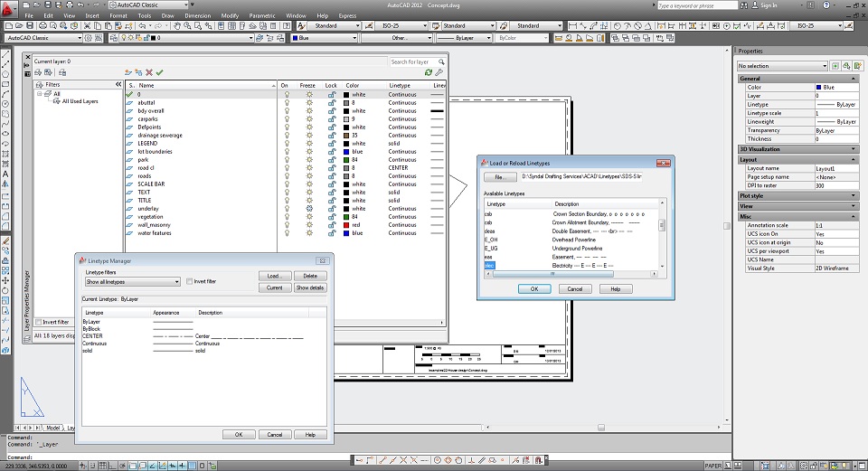Open layer manager Settings wrench icon

coord(439,72)
